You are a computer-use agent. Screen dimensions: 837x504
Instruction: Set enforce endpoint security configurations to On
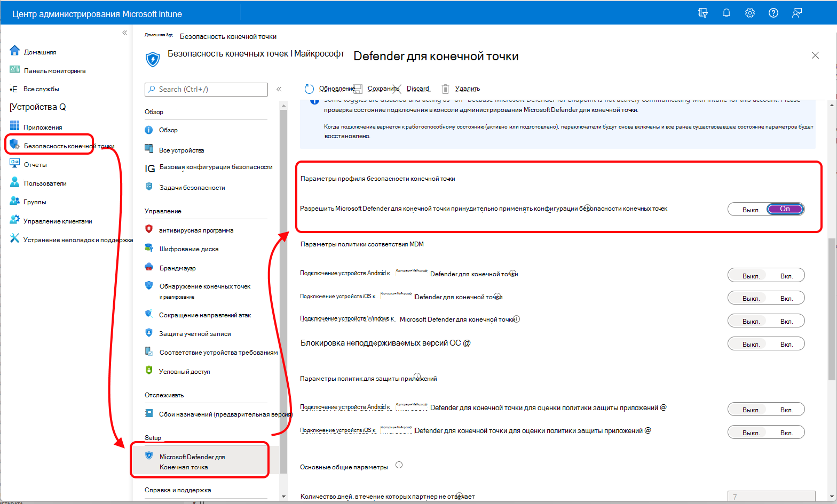click(x=785, y=209)
